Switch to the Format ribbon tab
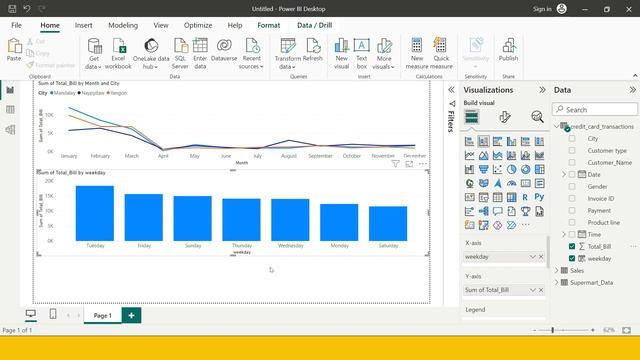Screen dimensions: 640x360 pos(269,25)
